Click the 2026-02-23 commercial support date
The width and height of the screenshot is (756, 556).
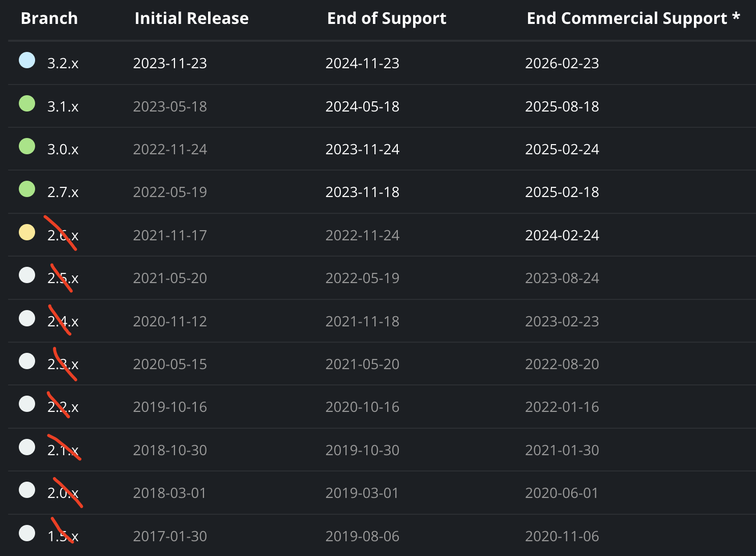coord(562,63)
